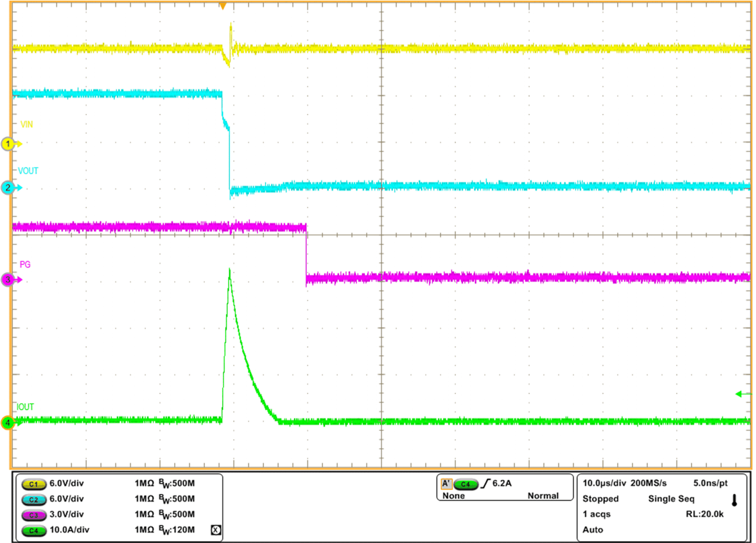The height and width of the screenshot is (543, 756).
Task: Click the yellow channel 1 ground marker
Action: (x=11, y=144)
